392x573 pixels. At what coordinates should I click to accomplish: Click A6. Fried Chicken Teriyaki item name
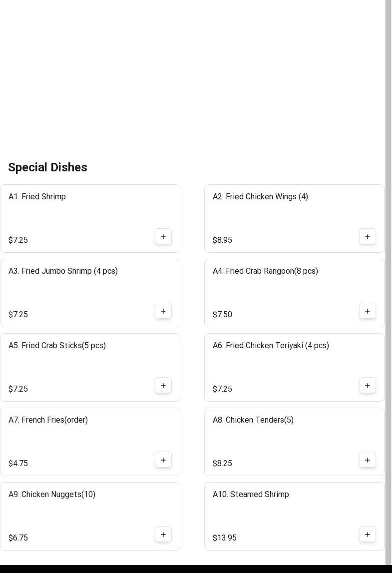(x=271, y=346)
